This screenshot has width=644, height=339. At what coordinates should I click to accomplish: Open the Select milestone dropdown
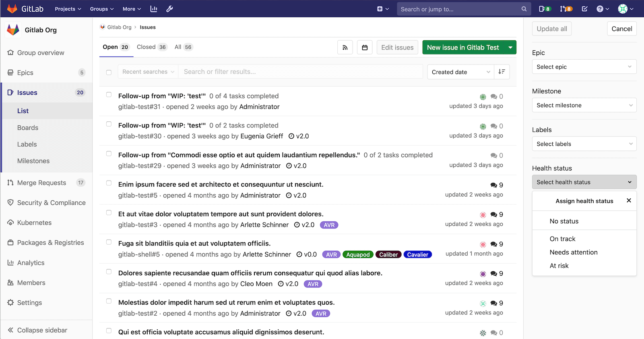[x=584, y=105]
